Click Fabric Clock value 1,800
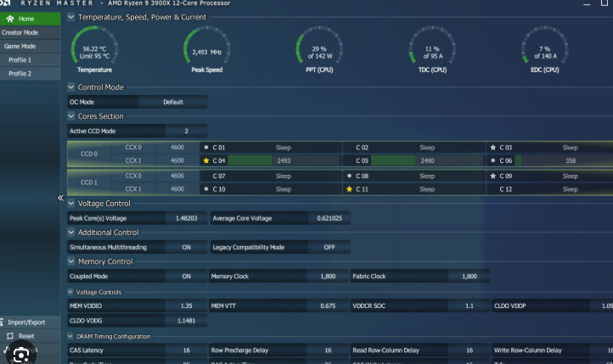The width and height of the screenshot is (613, 364). (470, 276)
